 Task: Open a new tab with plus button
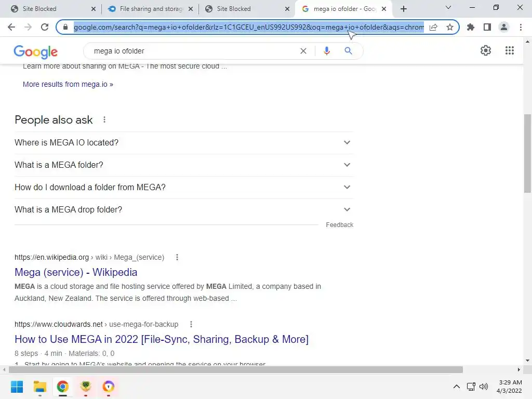tap(403, 9)
